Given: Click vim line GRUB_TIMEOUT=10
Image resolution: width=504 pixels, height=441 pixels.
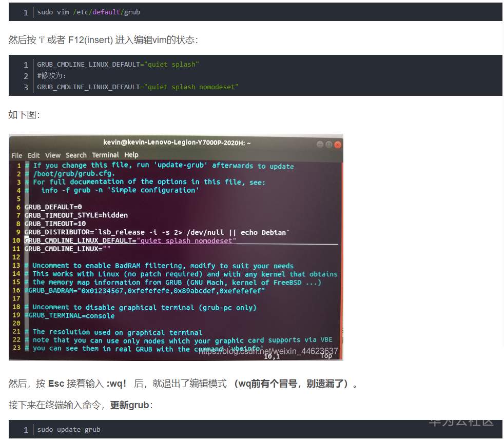Looking at the screenshot, I should [x=55, y=224].
